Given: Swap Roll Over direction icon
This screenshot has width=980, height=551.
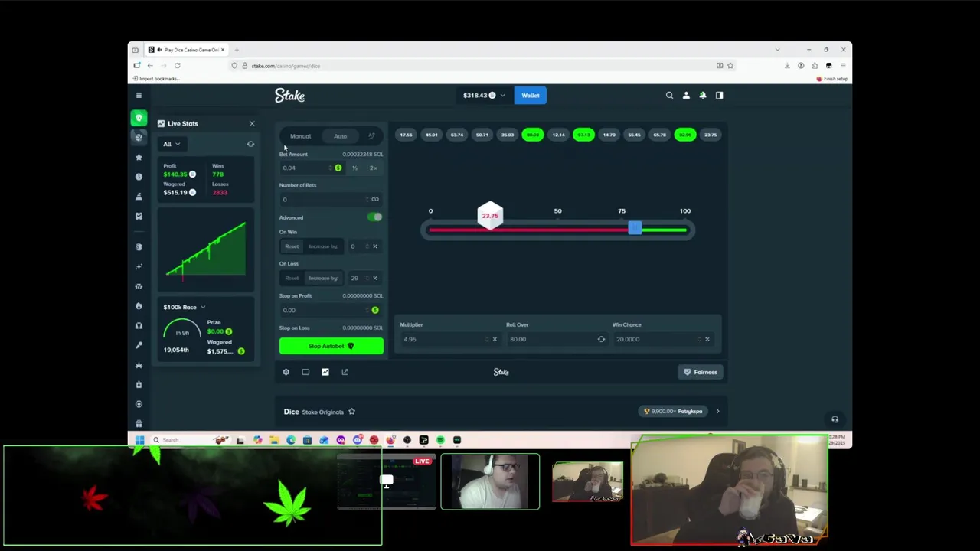Looking at the screenshot, I should click(x=601, y=339).
